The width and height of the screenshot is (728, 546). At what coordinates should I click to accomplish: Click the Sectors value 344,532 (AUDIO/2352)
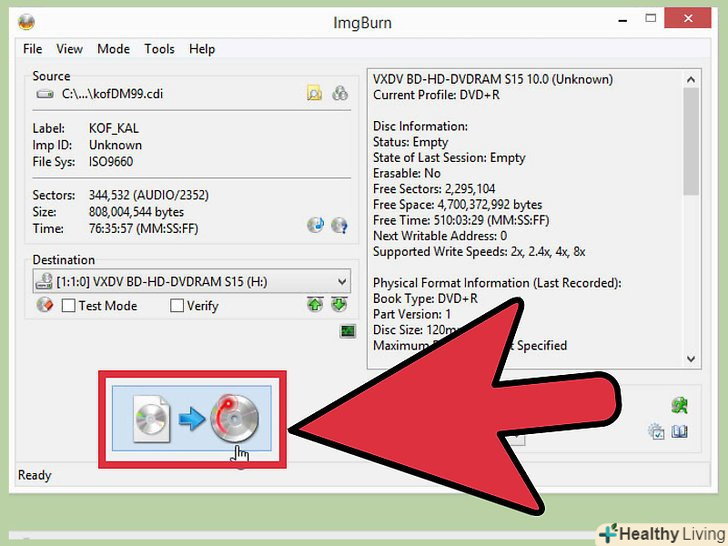coord(149,195)
